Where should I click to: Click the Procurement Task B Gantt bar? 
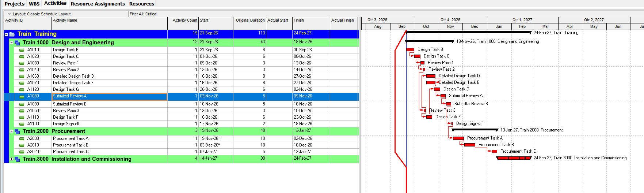point(469,145)
